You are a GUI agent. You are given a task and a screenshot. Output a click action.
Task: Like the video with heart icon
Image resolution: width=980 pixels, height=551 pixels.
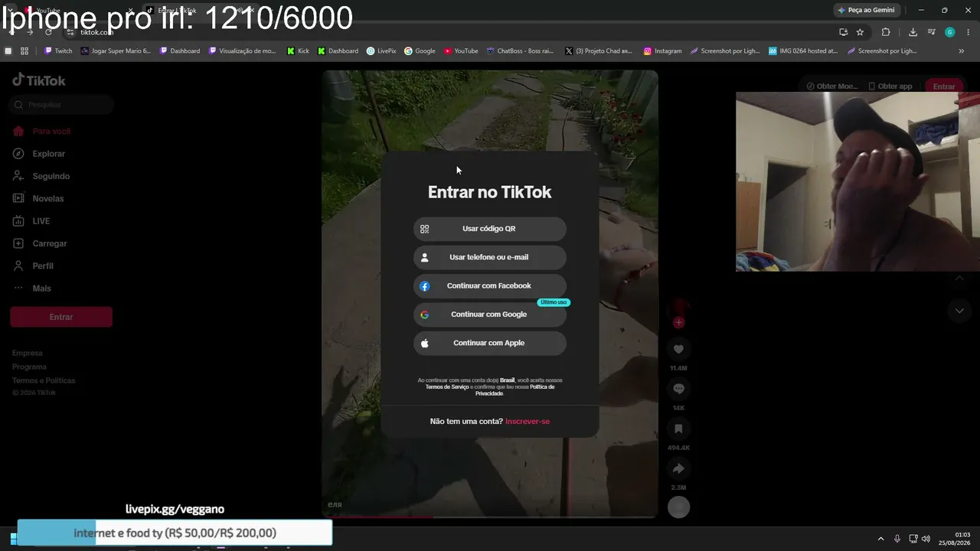pos(678,349)
